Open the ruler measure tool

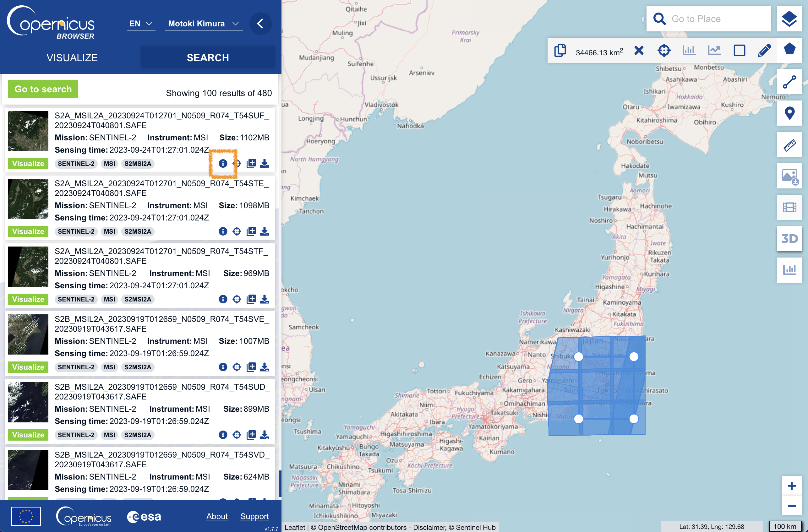(789, 145)
